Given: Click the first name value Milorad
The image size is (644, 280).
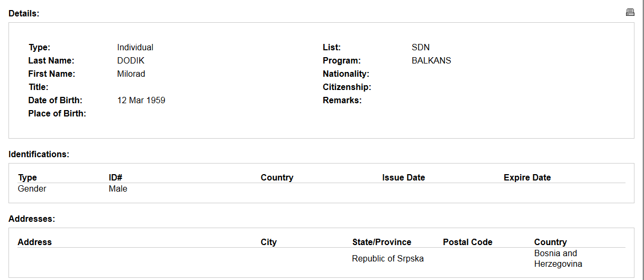Looking at the screenshot, I should click(131, 74).
